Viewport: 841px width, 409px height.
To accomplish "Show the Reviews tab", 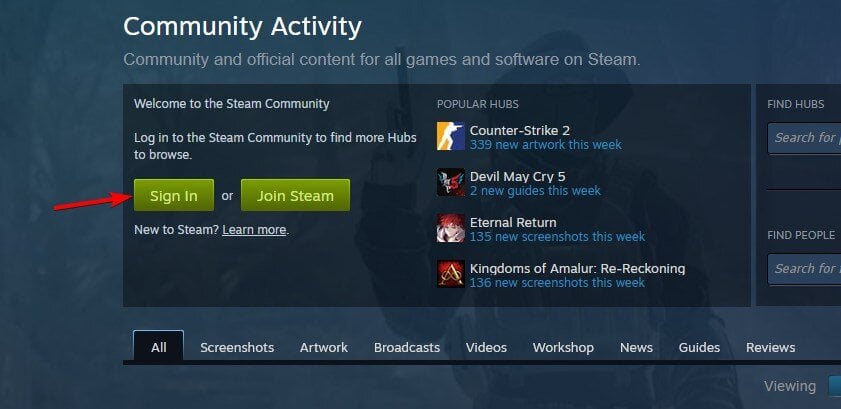I will 771,347.
